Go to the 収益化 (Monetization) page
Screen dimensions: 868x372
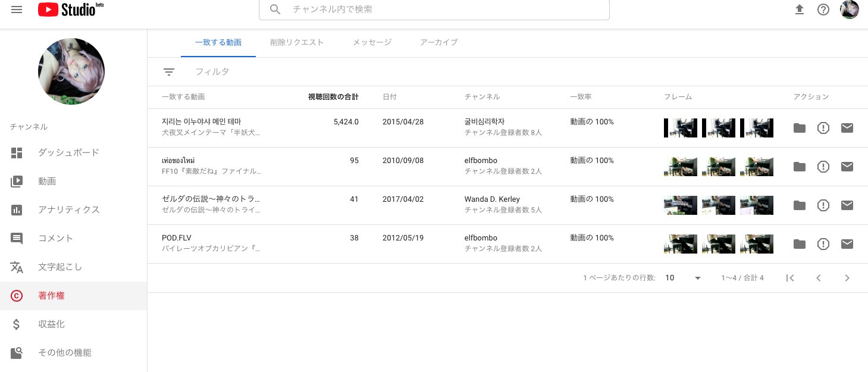51,324
